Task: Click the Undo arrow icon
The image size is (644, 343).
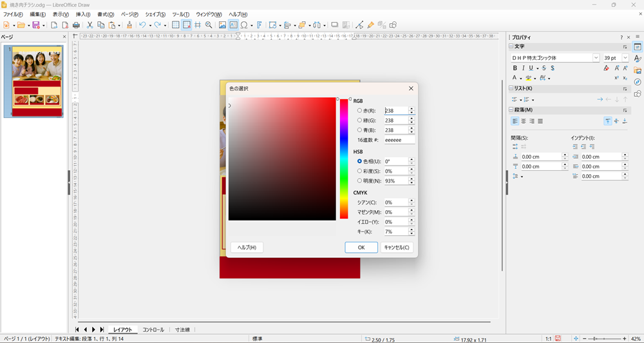Action: (x=142, y=24)
